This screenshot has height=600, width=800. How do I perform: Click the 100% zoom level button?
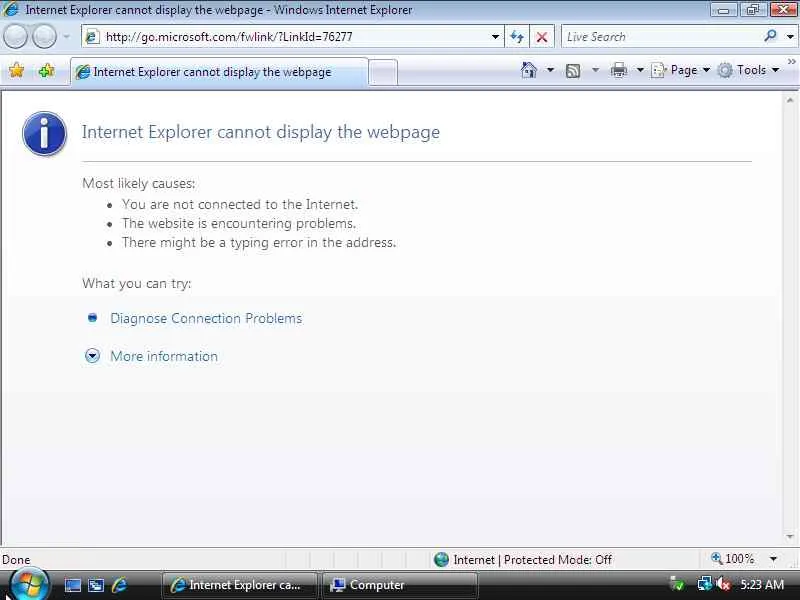point(733,559)
